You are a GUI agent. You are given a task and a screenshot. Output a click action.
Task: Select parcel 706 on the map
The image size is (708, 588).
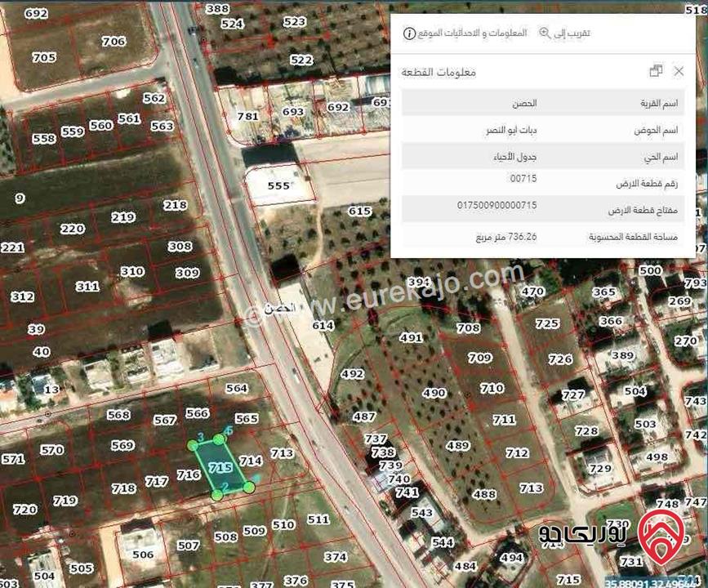(x=114, y=42)
